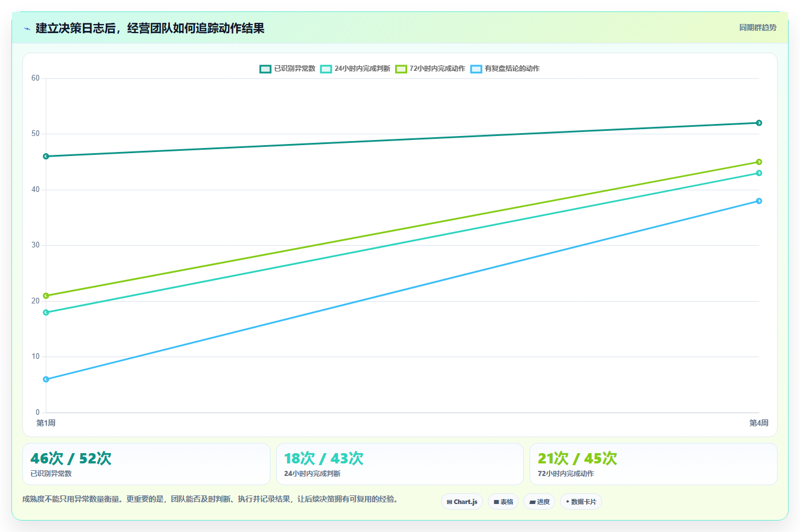
Task: Click the lightning icon beside the title
Action: point(27,29)
